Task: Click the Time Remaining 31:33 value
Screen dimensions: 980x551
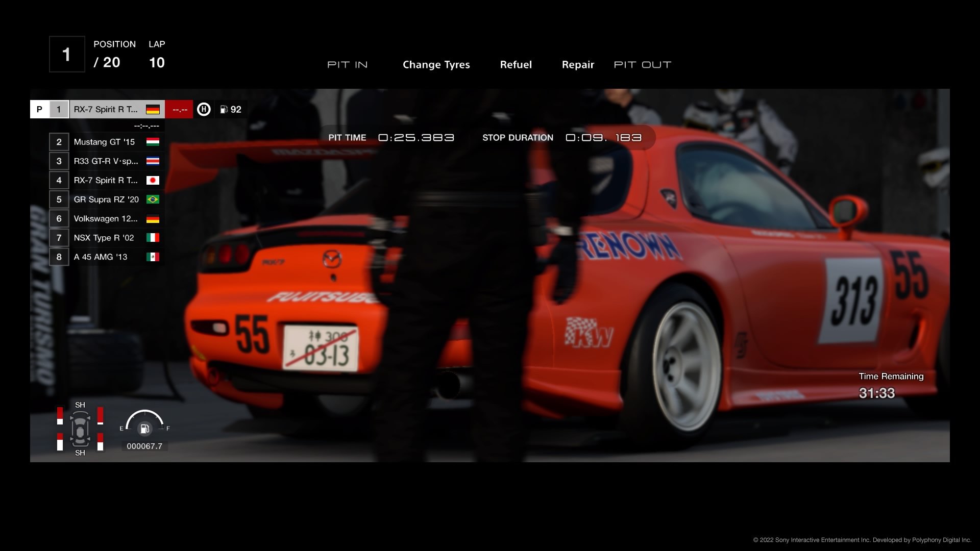Action: click(x=877, y=393)
